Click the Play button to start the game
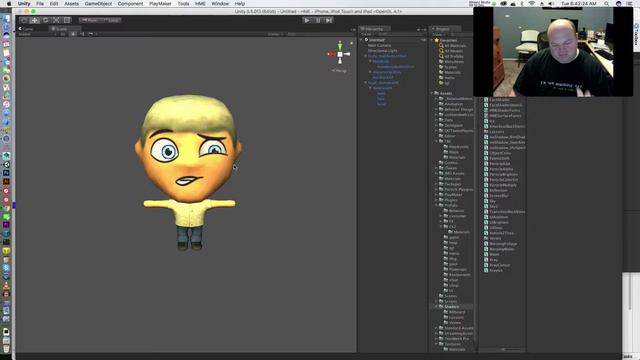The height and width of the screenshot is (360, 640). [x=307, y=20]
